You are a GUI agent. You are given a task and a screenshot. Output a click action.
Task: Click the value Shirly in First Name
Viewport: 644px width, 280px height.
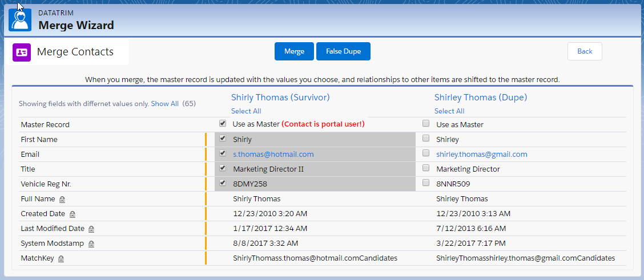click(x=242, y=139)
